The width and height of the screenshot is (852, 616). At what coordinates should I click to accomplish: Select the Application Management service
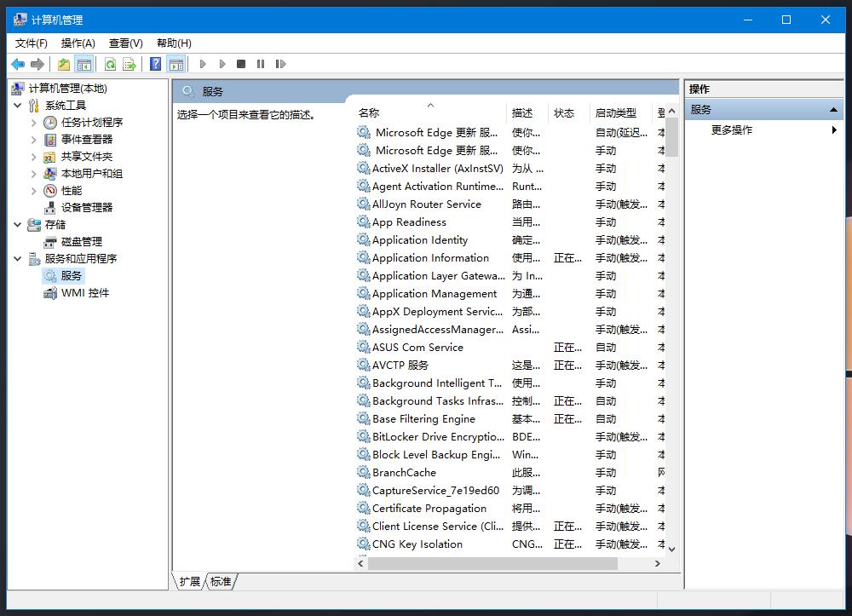[x=510, y=294]
